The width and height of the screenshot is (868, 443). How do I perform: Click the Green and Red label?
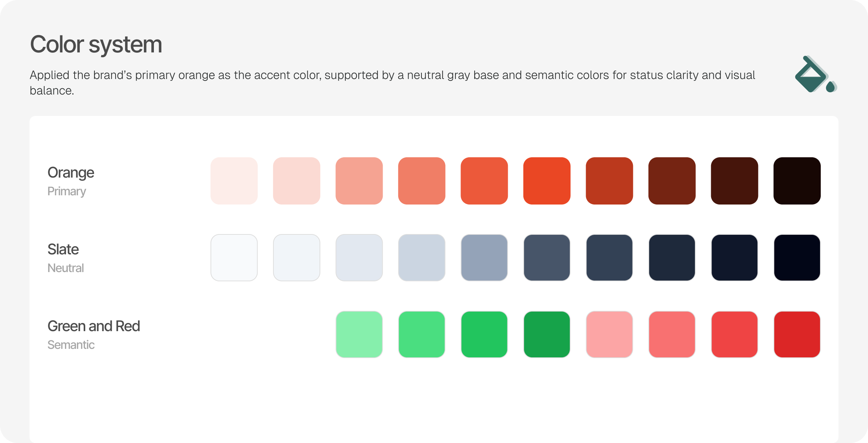[x=94, y=326]
